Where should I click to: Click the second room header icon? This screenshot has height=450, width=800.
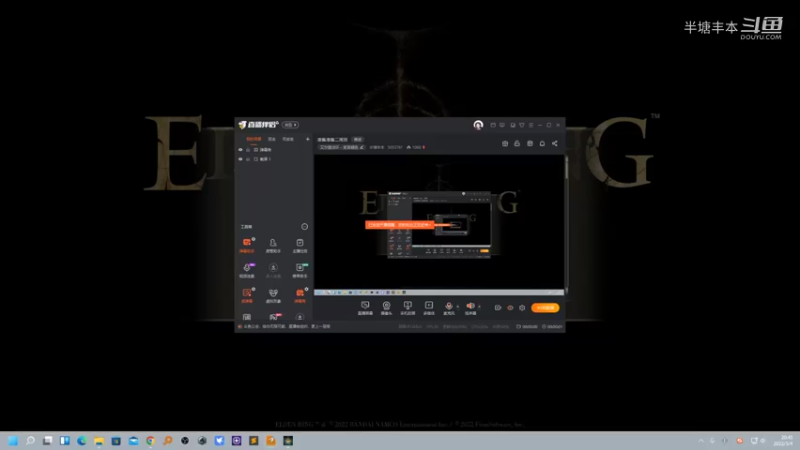click(517, 143)
